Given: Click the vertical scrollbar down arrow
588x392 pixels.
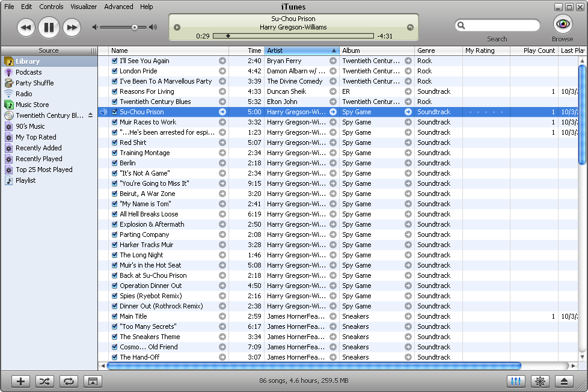Looking at the screenshot, I should point(582,357).
